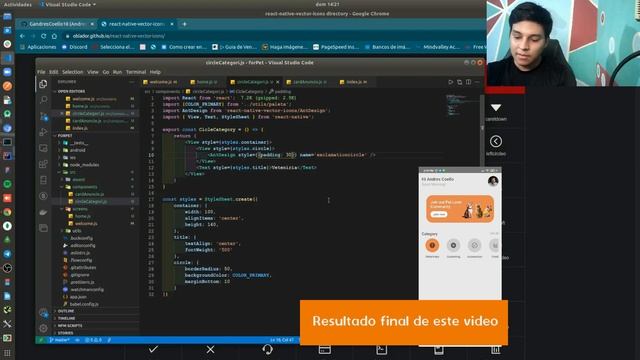Select index.js in Open Editors

point(80,128)
